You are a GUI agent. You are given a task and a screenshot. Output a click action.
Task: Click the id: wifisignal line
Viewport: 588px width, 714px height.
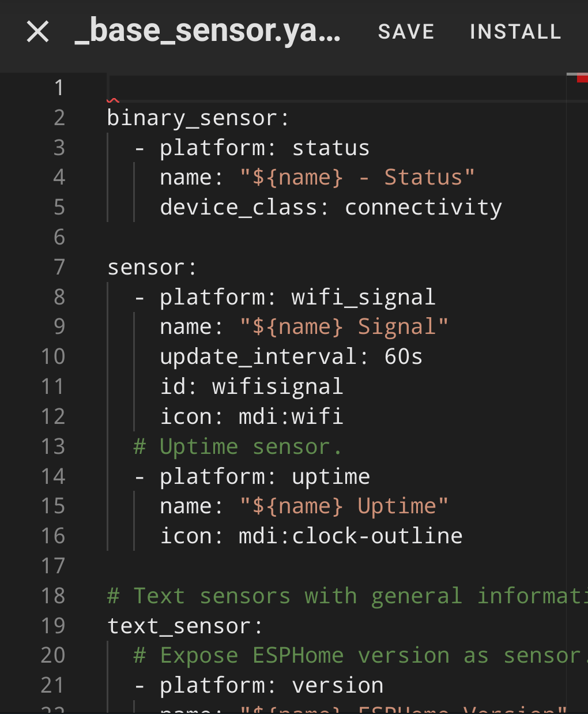(x=251, y=386)
